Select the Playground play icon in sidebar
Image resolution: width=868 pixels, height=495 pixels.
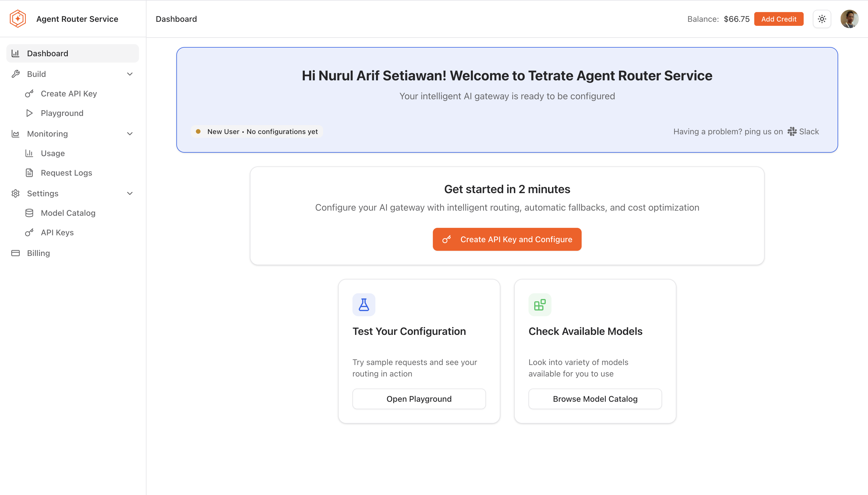[x=29, y=113]
